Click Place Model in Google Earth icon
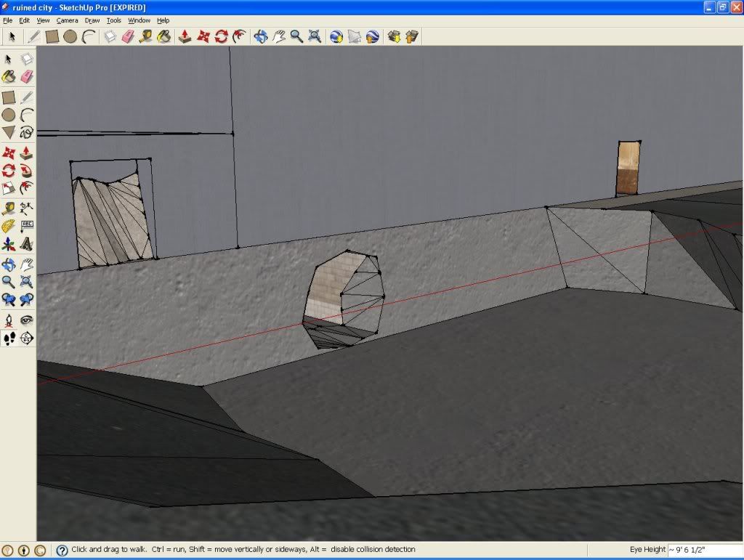 tap(373, 36)
